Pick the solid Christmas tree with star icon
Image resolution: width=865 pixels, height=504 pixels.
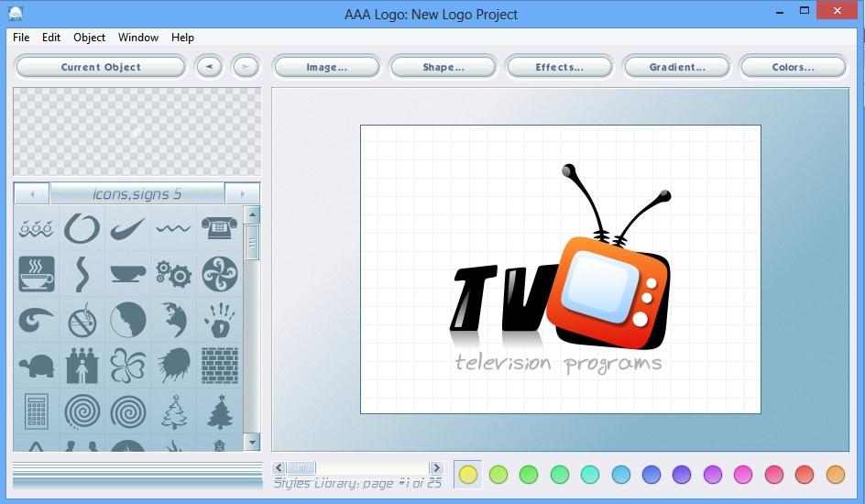[x=219, y=411]
